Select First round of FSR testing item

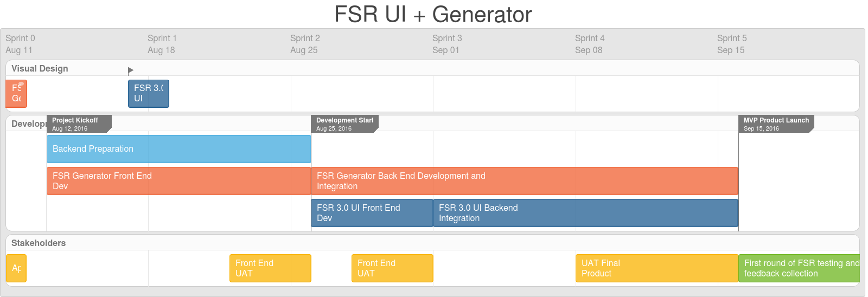coord(799,268)
